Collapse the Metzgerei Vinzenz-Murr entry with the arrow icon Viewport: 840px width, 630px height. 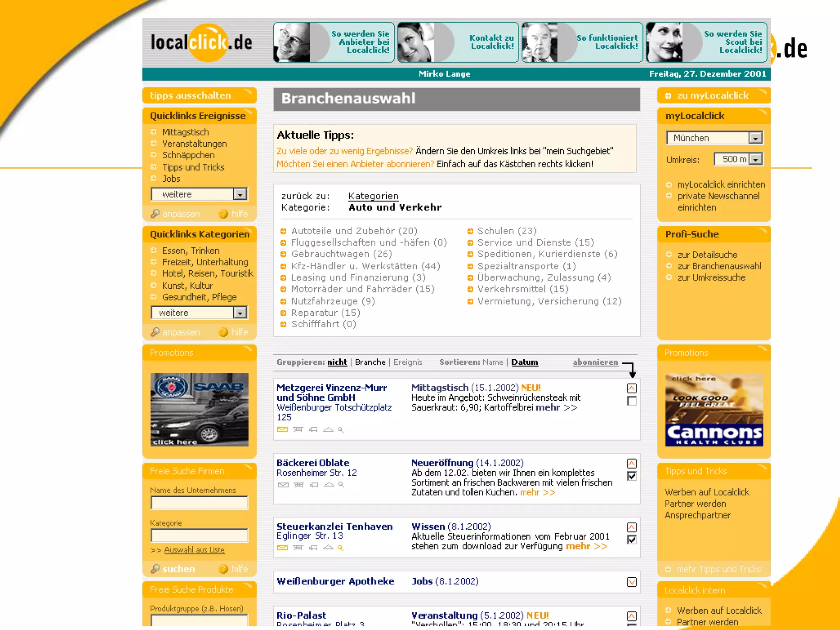click(x=632, y=388)
